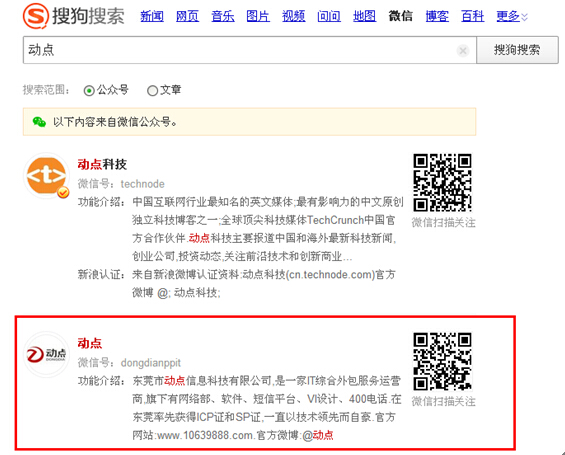This screenshot has height=455, width=565.
Task: Click the Sogou logo icon
Action: [36, 15]
